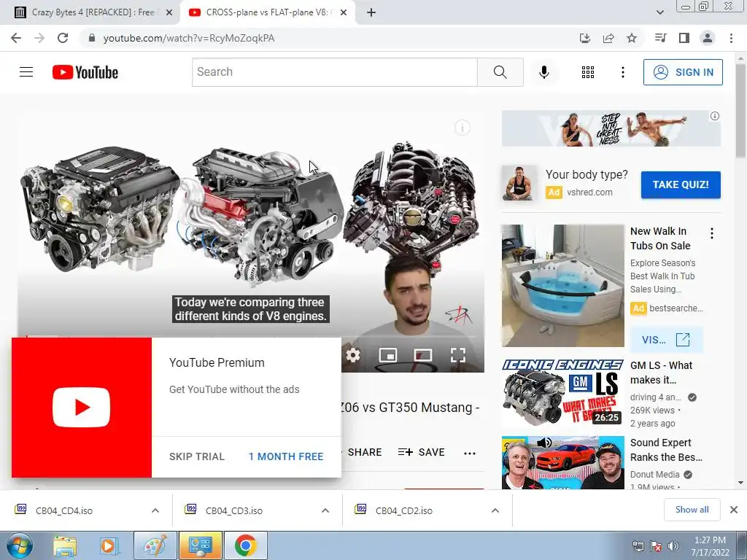Screen dimensions: 747x560
Task: Start voice search with microphone icon
Action: pos(544,72)
